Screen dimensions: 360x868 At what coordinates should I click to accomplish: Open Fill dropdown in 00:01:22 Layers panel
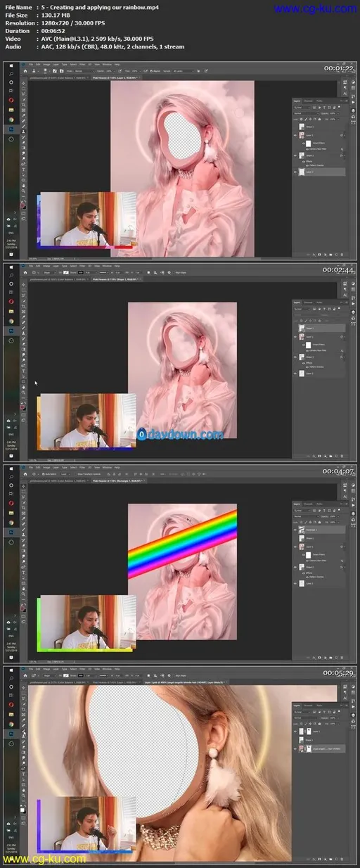[x=338, y=120]
